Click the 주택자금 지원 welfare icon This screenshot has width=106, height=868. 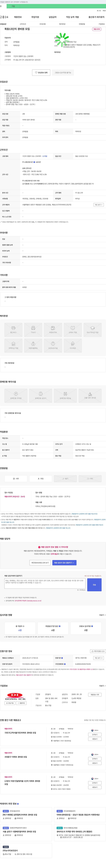(13, 346)
